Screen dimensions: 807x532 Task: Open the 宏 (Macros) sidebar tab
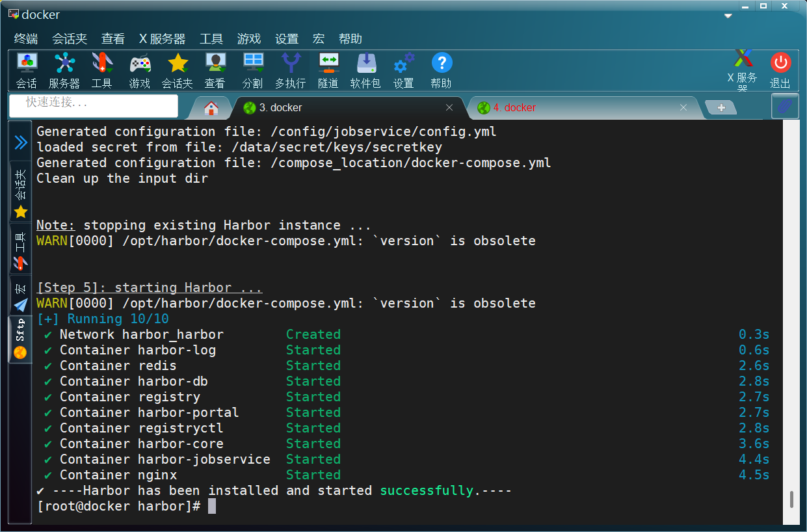[20, 296]
